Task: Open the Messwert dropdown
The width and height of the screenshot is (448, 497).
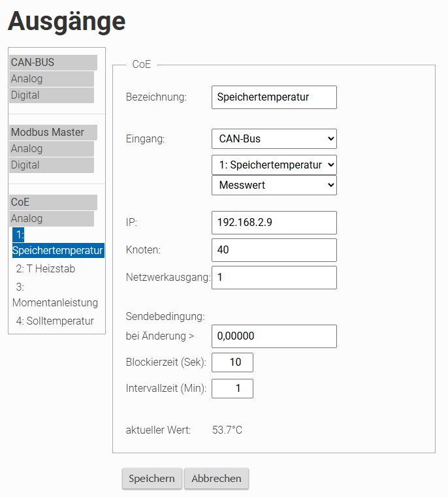Action: click(x=274, y=185)
